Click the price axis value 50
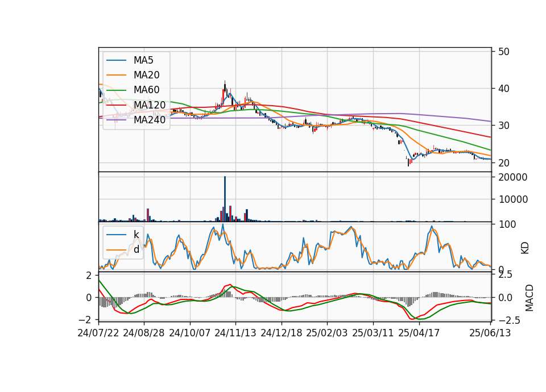 [x=504, y=52]
